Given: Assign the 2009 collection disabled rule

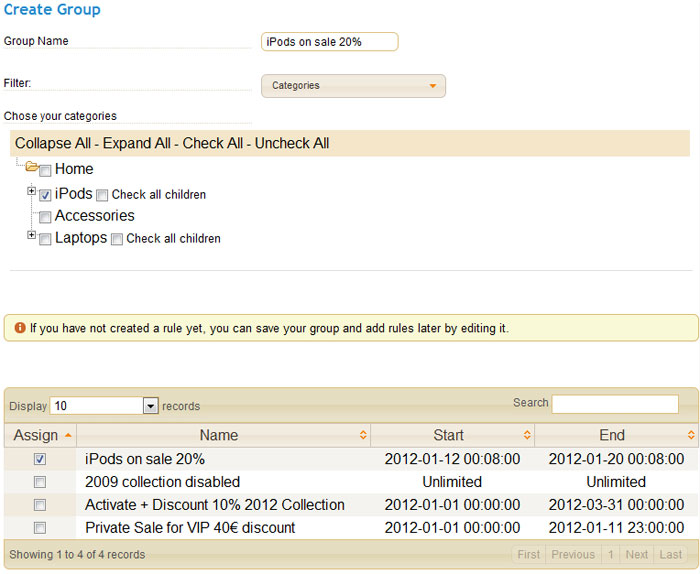Looking at the screenshot, I should tap(40, 482).
